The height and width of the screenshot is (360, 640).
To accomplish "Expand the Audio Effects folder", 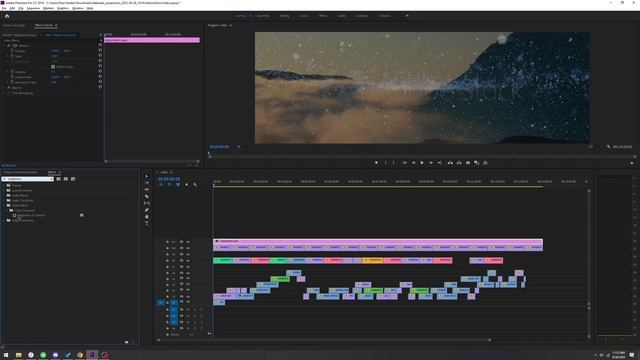I will click(x=4, y=196).
